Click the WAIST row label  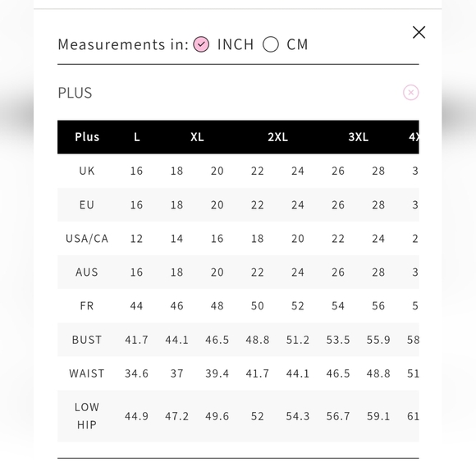tap(87, 373)
